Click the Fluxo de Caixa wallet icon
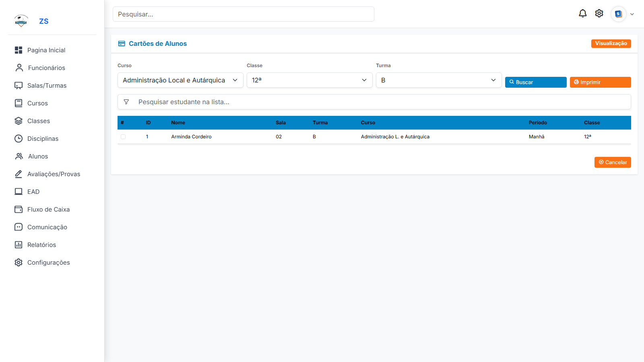 point(19,209)
